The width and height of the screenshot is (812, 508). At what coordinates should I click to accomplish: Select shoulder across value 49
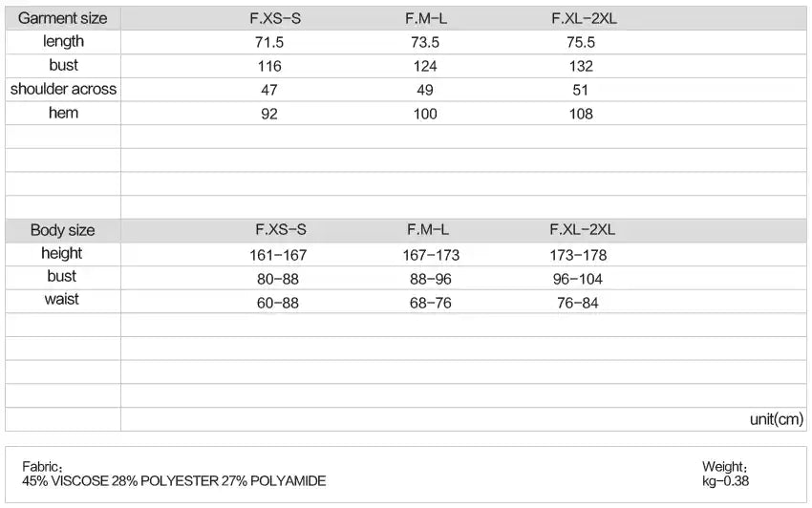pos(425,91)
